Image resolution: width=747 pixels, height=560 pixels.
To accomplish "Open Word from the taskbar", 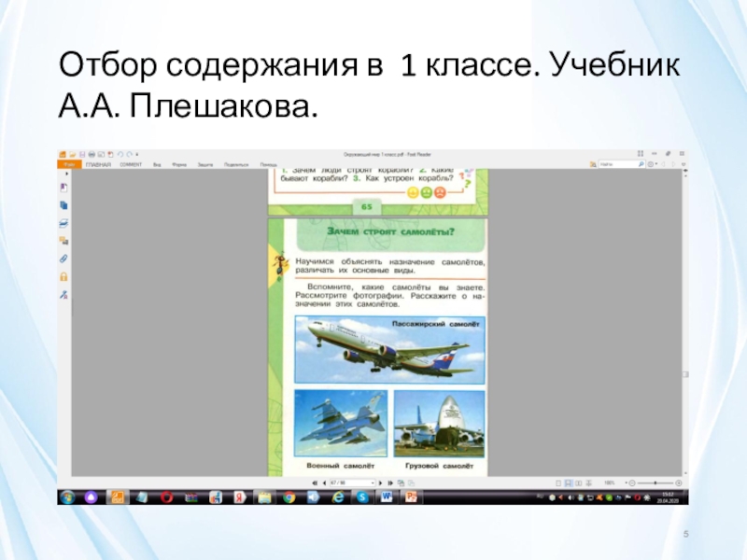I will click(387, 497).
